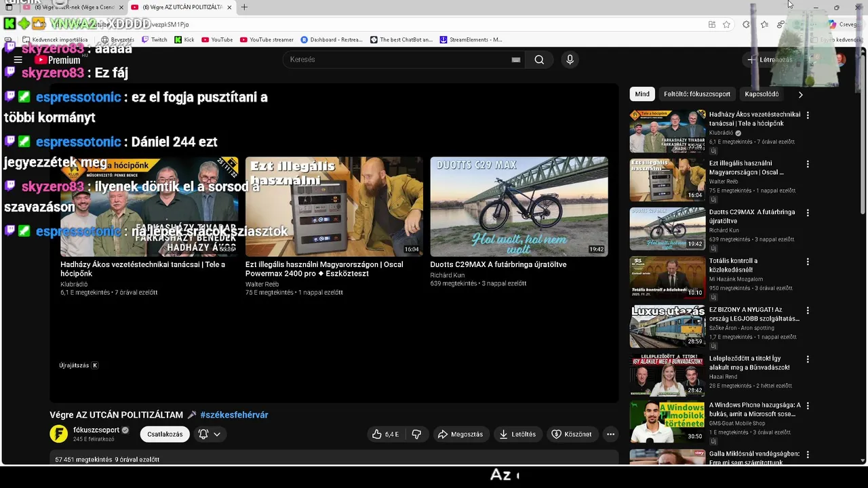Open the browser apps grid icon in address bar

(711, 24)
